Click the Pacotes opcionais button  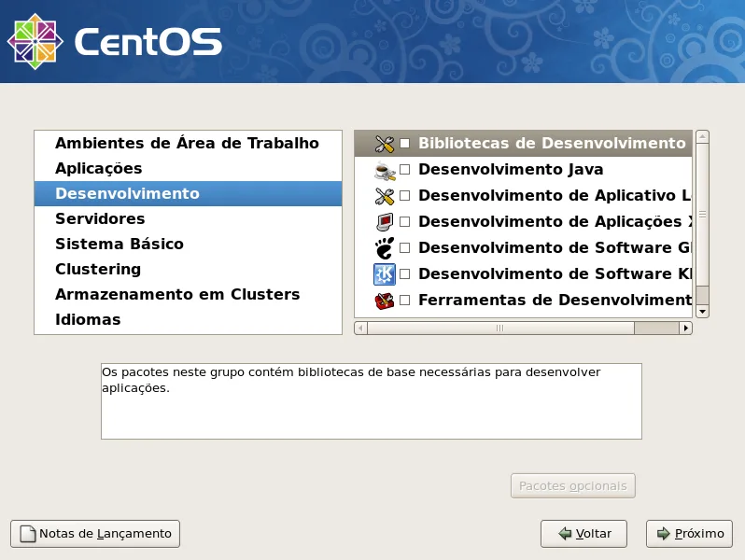click(x=573, y=486)
